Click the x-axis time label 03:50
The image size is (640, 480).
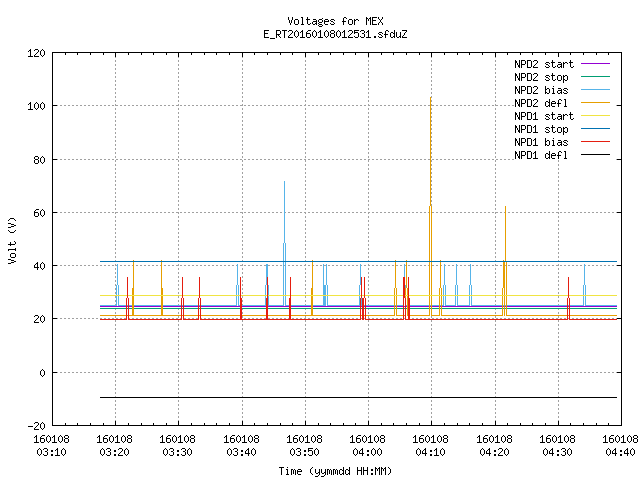point(304,453)
